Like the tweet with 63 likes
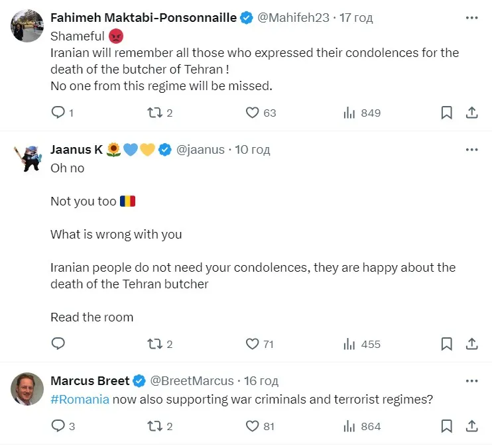 253,113
